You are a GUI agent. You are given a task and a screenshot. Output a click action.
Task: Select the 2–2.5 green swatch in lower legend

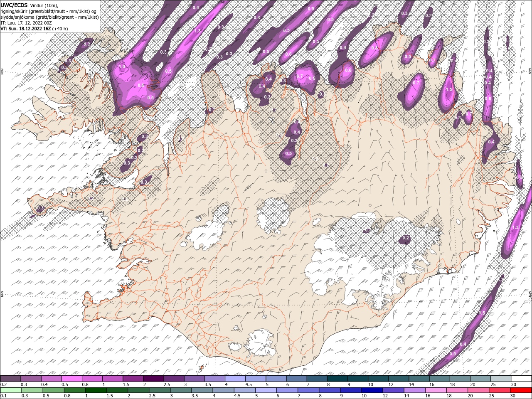(138, 390)
